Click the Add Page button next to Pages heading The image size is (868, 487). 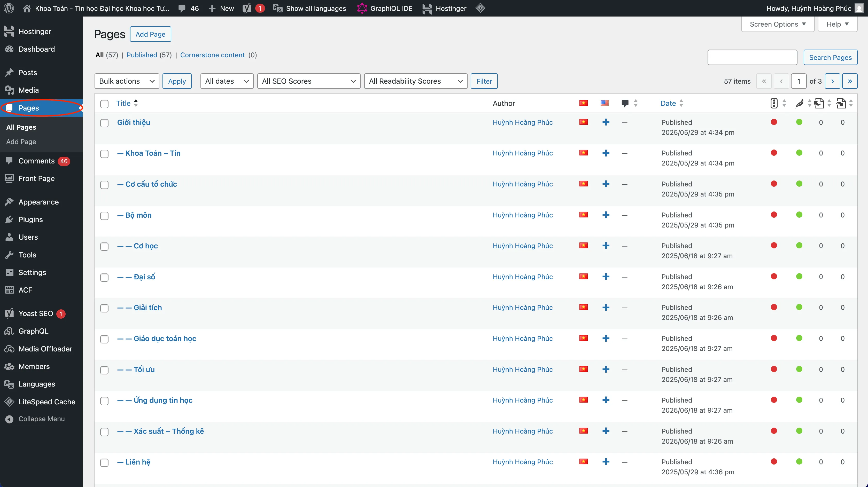(x=150, y=34)
